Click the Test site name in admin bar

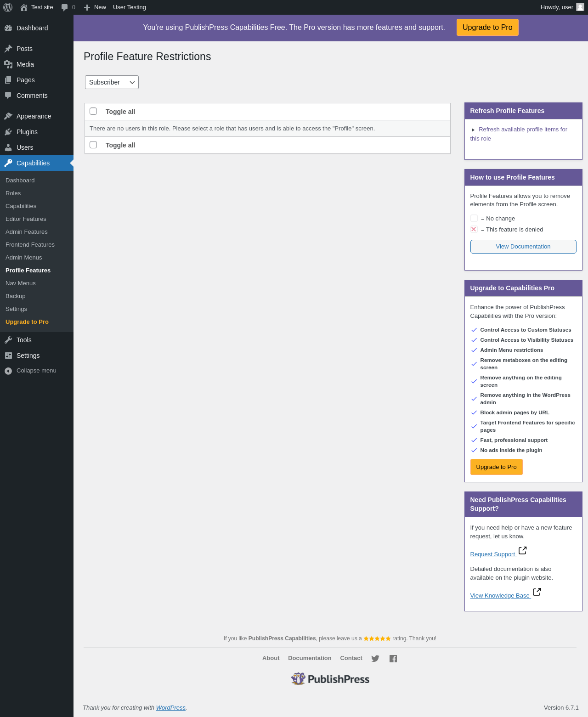pos(42,7)
